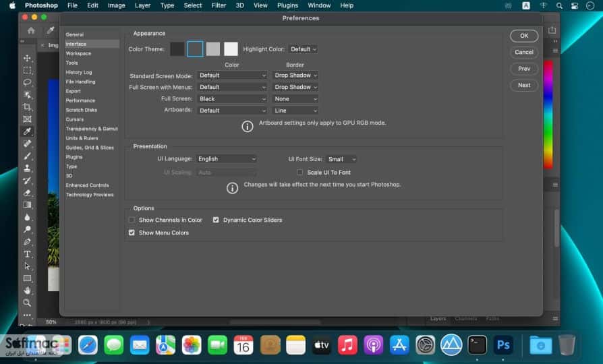
Task: Select the Rectangle shape tool
Action: coord(27,278)
